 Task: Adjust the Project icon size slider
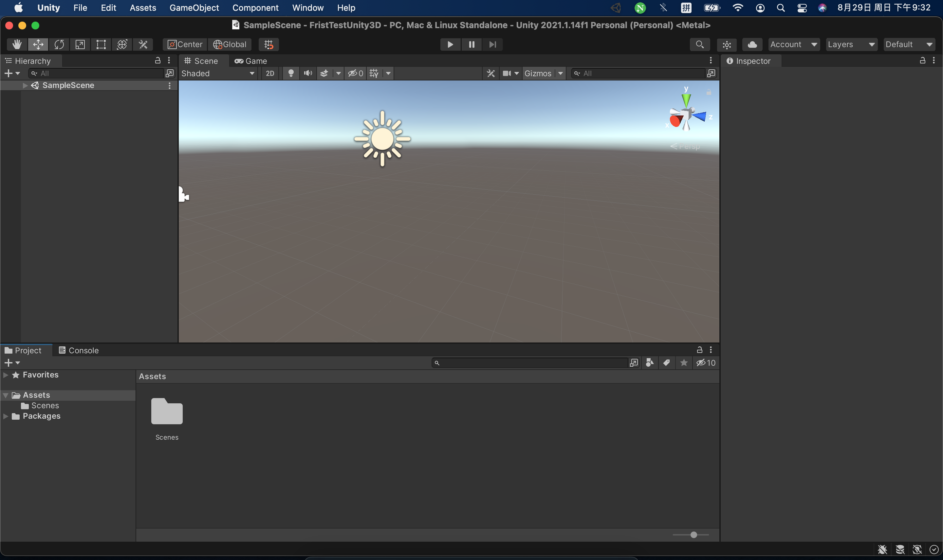[x=693, y=535]
